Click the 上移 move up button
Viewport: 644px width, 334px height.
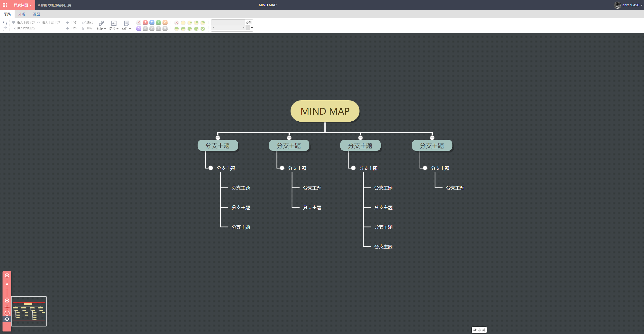(x=71, y=23)
